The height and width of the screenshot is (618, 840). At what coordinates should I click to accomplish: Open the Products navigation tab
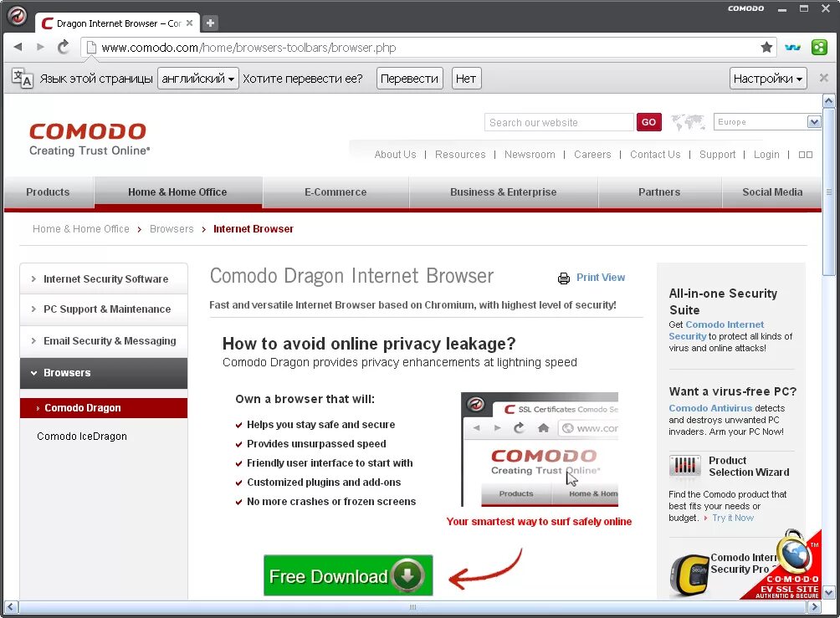pyautogui.click(x=49, y=192)
